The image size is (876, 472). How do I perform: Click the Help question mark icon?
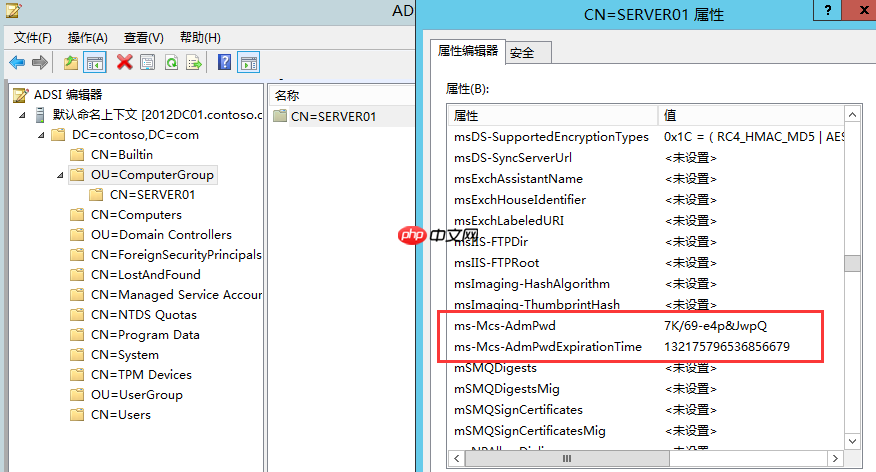pyautogui.click(x=224, y=63)
